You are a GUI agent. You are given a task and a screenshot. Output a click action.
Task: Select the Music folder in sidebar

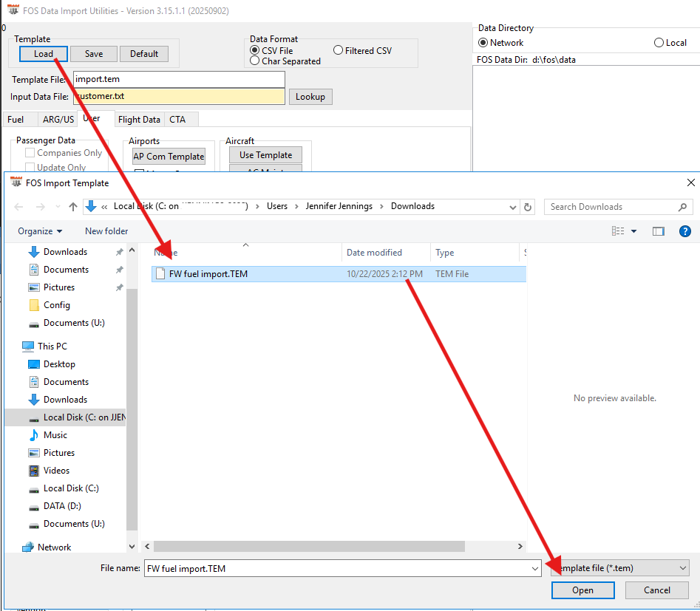pyautogui.click(x=55, y=435)
